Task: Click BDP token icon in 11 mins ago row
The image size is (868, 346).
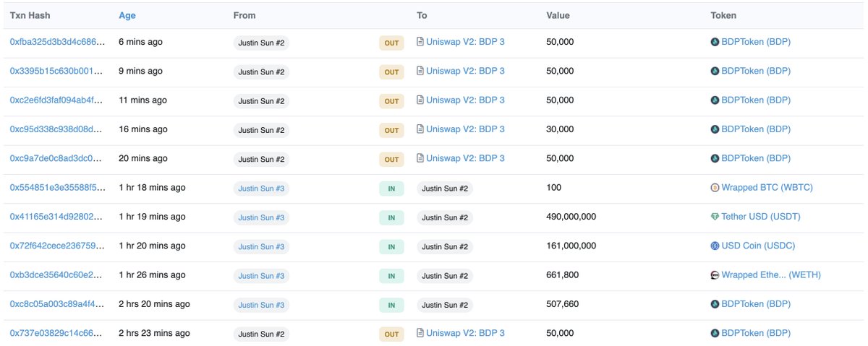Action: click(715, 100)
